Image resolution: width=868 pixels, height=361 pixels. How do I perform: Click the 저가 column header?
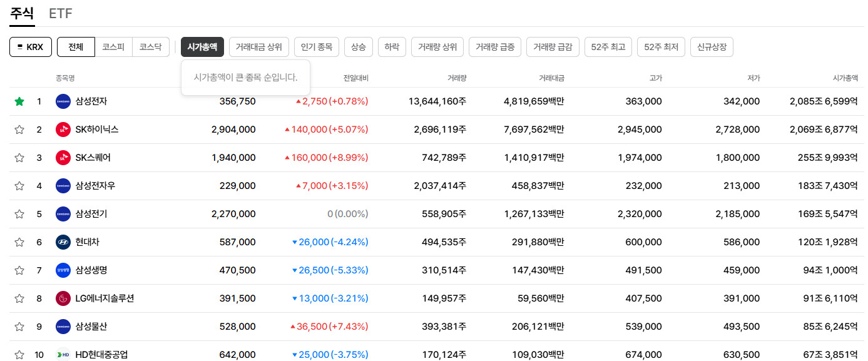click(753, 78)
